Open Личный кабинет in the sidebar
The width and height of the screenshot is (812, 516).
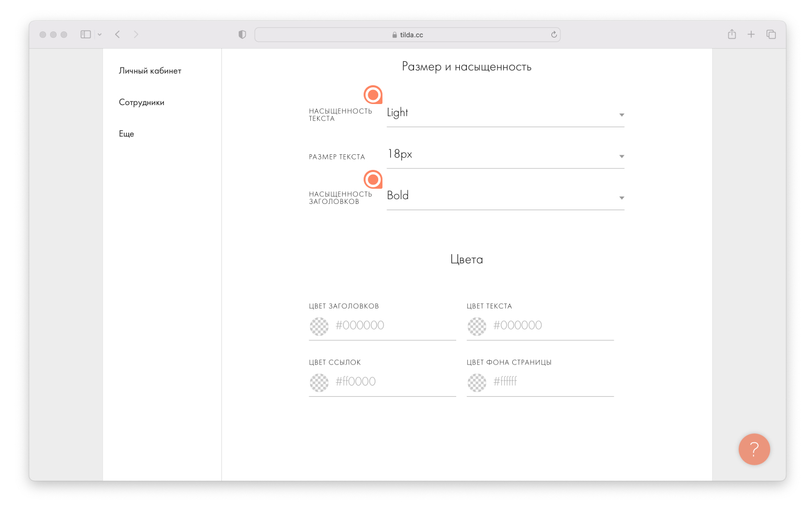150,71
